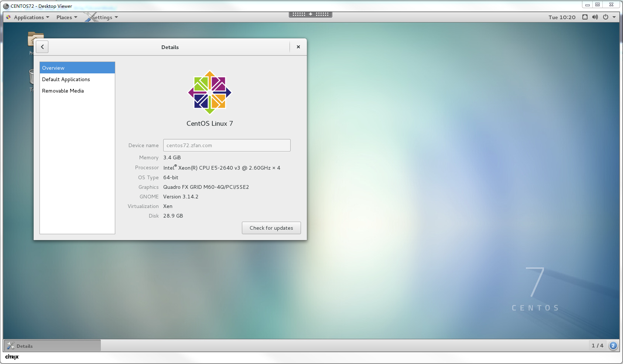Open the Places menu
The image size is (623, 364).
pyautogui.click(x=66, y=17)
